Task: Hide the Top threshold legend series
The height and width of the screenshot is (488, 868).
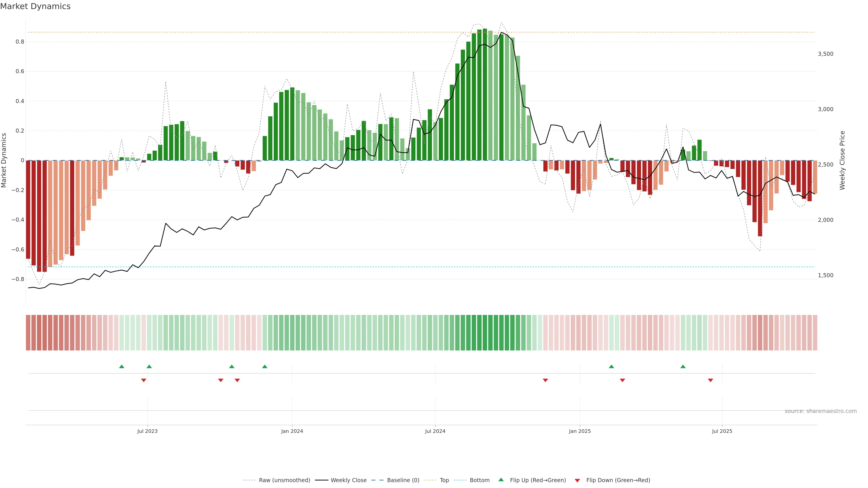Action: pos(444,480)
